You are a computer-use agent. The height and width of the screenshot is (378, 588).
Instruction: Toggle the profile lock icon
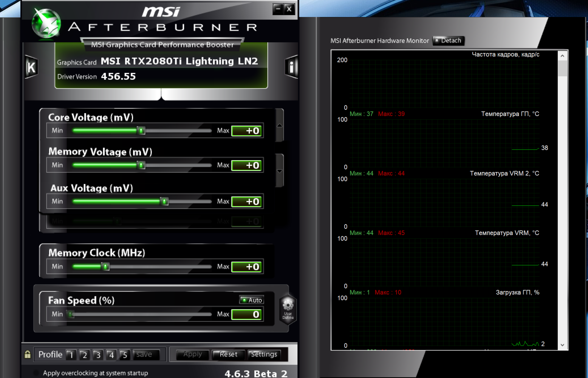point(28,354)
